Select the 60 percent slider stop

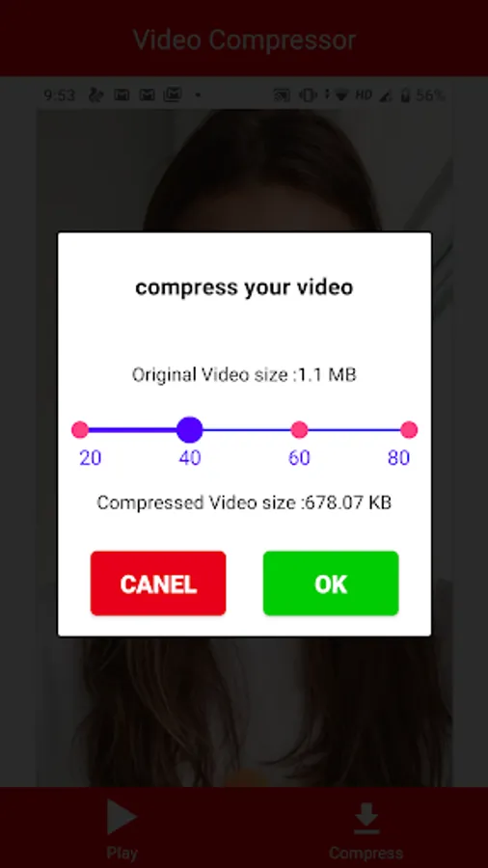point(299,429)
